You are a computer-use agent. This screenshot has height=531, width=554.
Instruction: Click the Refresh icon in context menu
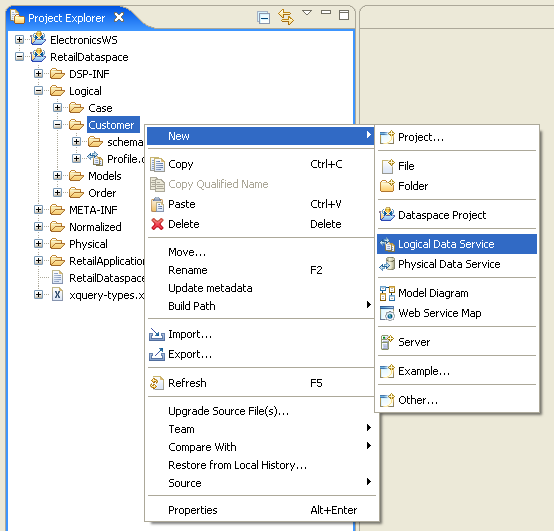pos(157,383)
